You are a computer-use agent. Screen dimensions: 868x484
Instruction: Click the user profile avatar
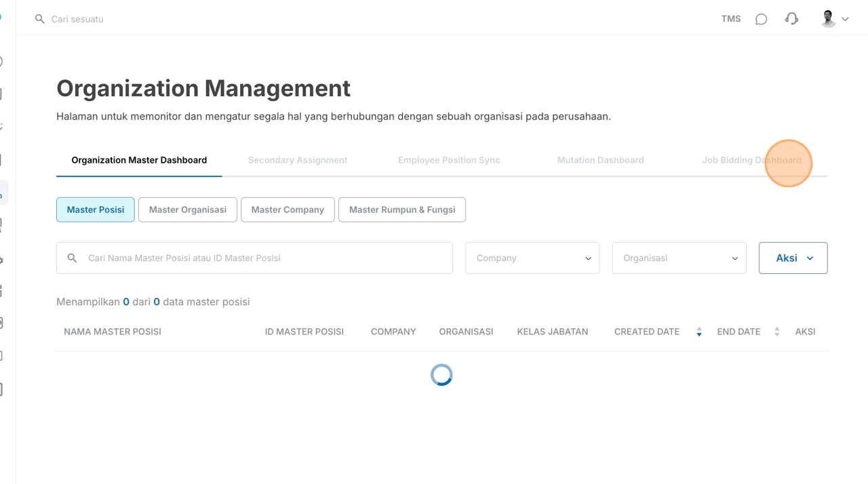coord(828,19)
